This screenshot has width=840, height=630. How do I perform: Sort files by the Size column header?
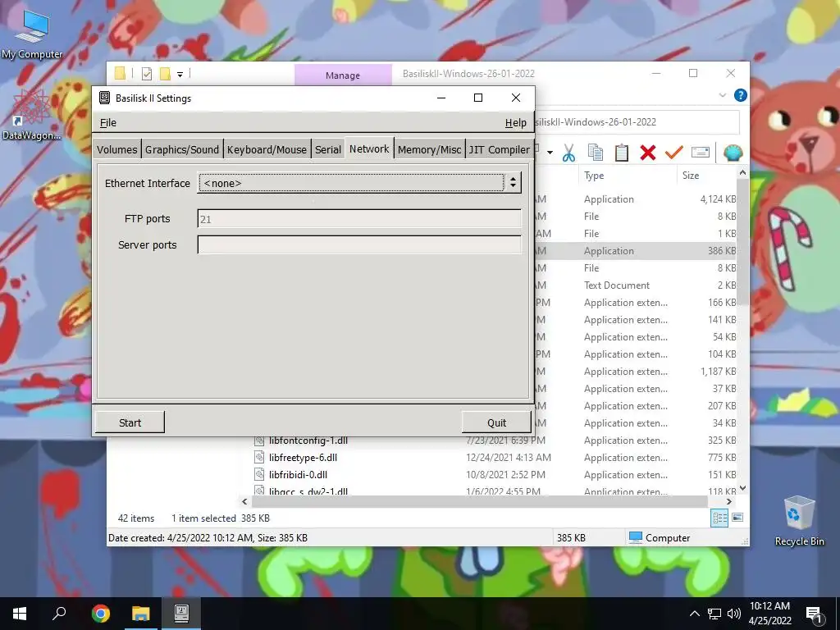691,176
